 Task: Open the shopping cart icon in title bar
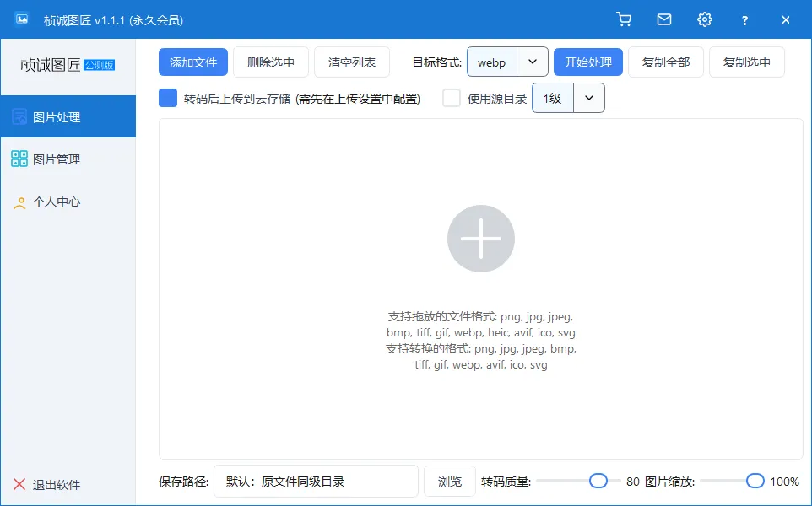[x=625, y=19]
